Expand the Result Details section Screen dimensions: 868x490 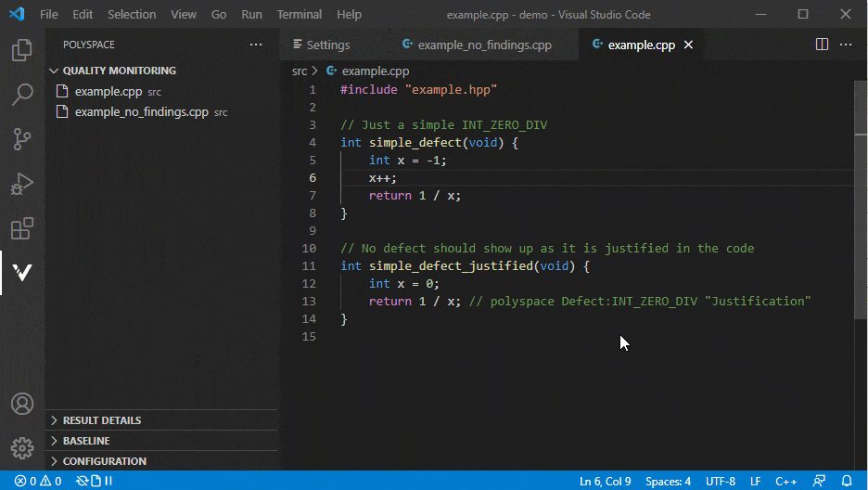point(102,420)
